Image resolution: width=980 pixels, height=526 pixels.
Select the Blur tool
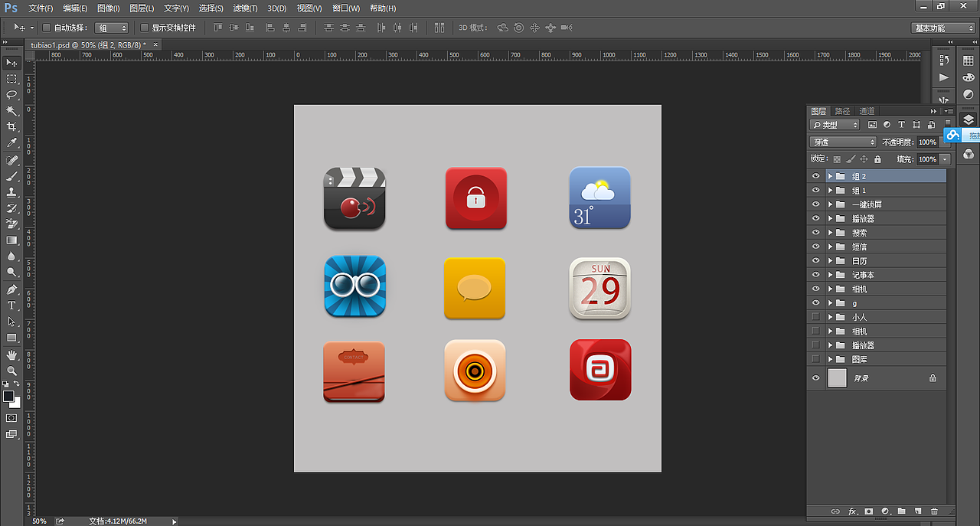point(11,256)
